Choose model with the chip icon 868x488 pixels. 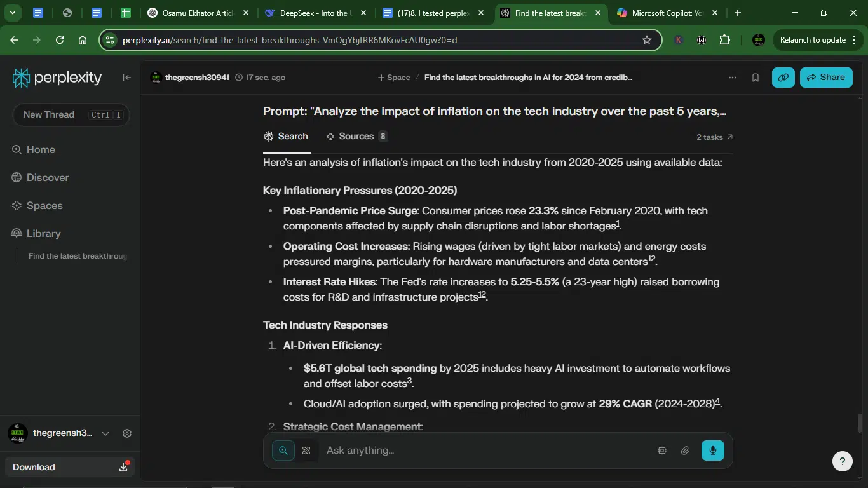tap(662, 451)
